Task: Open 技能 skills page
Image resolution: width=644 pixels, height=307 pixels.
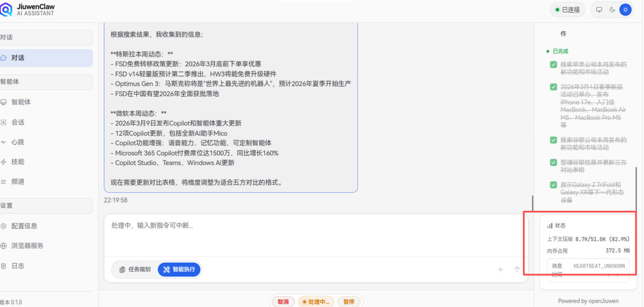Action: click(x=46, y=162)
